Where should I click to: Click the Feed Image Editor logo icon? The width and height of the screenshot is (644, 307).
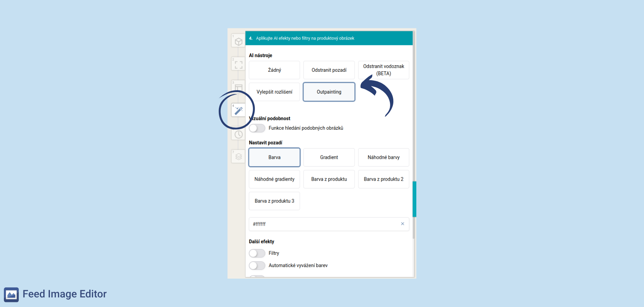[x=11, y=294]
